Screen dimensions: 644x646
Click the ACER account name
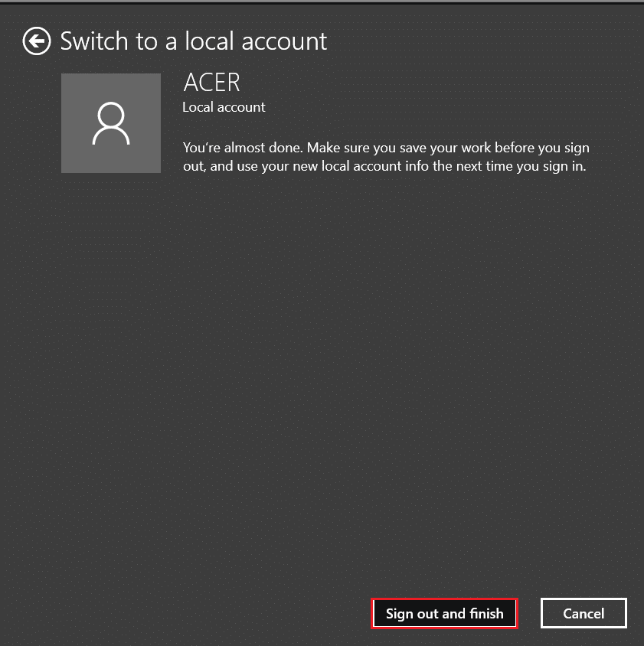(x=212, y=83)
